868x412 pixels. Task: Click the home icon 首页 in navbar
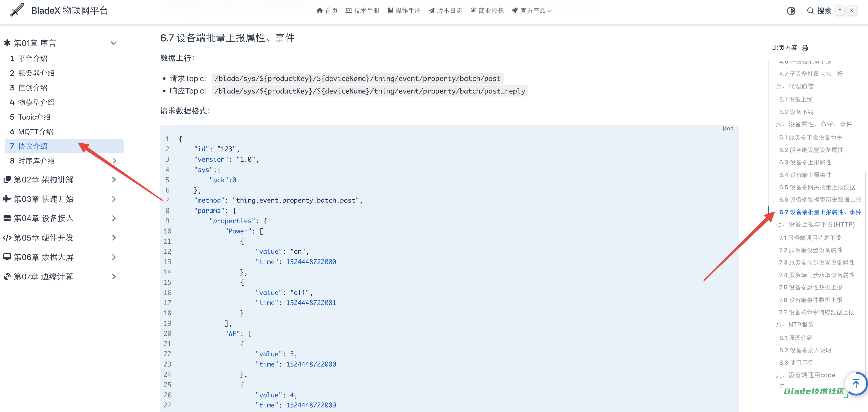[320, 11]
